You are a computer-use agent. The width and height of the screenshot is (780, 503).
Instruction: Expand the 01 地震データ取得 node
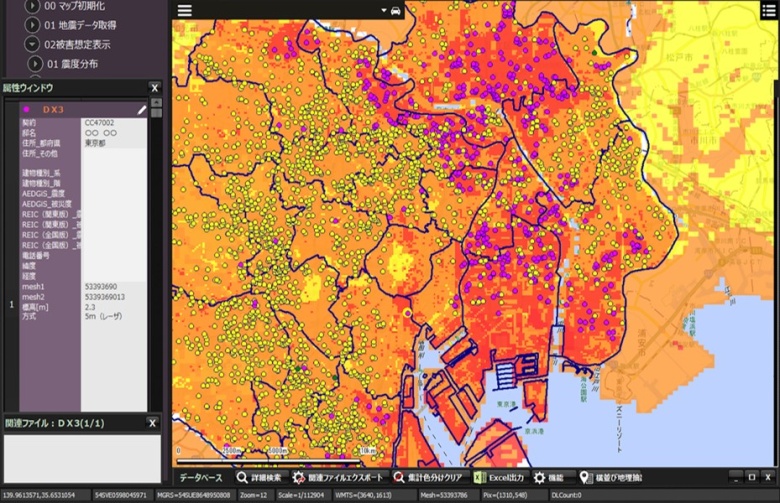click(33, 25)
